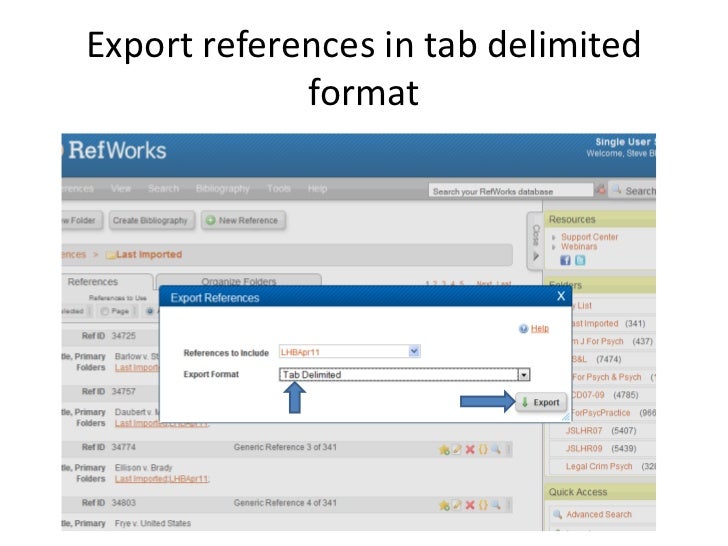Image resolution: width=728 pixels, height=546 pixels.
Task: View Generic Reference 3 with the magnifier icon
Action: (x=495, y=449)
